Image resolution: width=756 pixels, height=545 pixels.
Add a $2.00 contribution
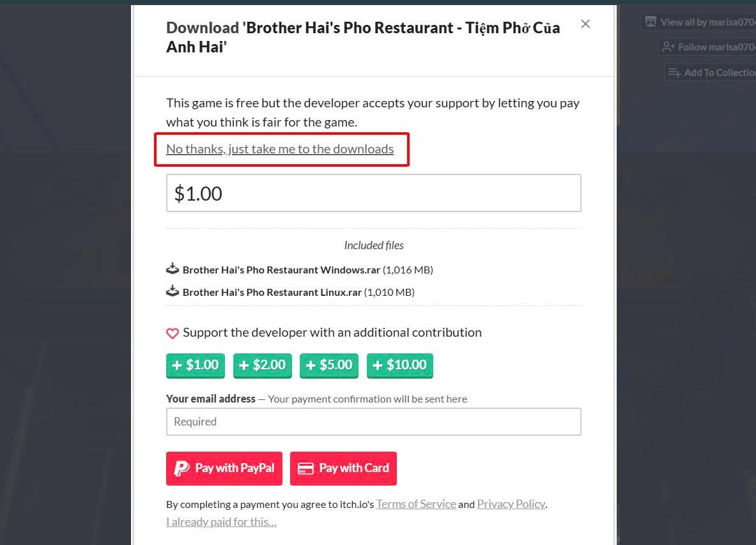click(263, 365)
